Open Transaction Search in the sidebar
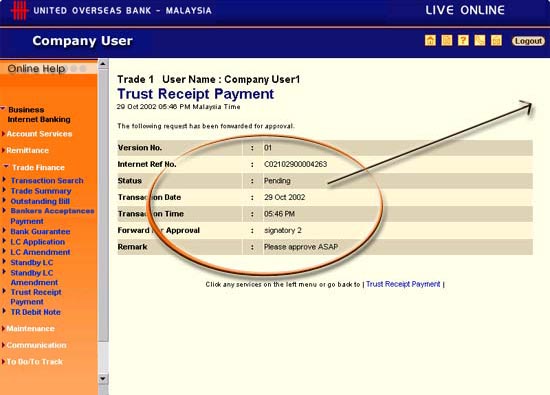Screen dimensions: 550x395 (47, 181)
